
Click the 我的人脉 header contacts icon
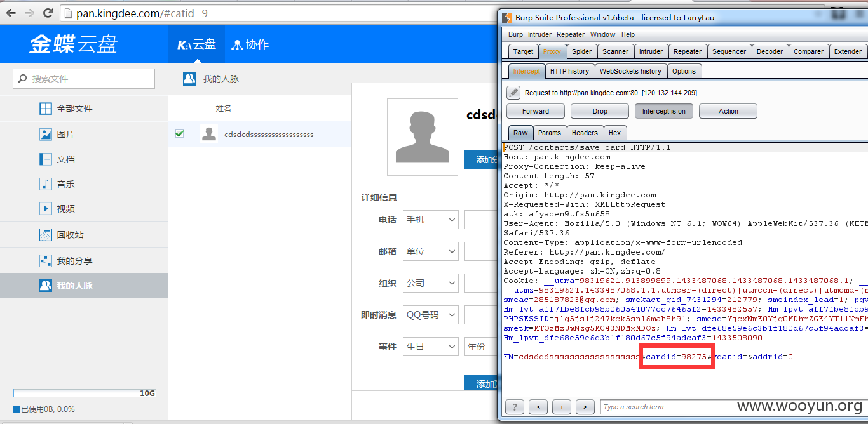click(189, 79)
